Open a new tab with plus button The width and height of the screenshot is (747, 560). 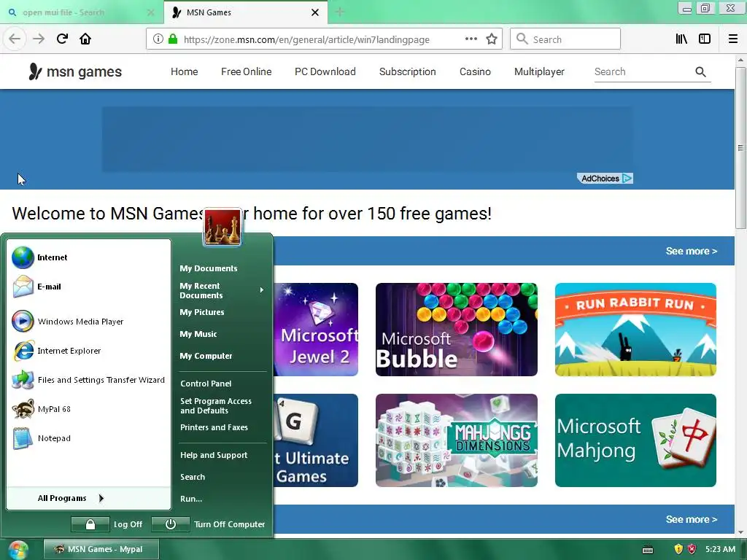click(340, 12)
